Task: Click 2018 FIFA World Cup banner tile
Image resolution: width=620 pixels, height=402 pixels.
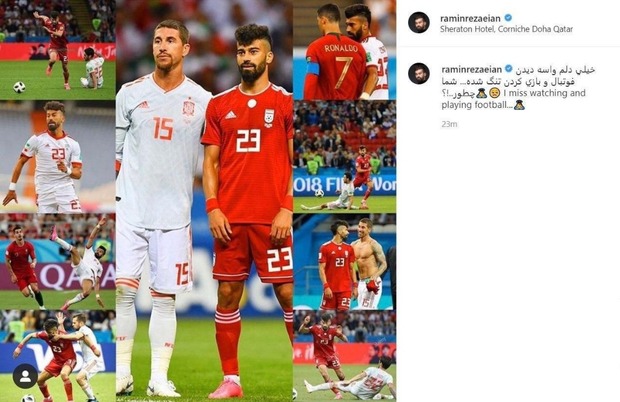Action: coord(344,157)
